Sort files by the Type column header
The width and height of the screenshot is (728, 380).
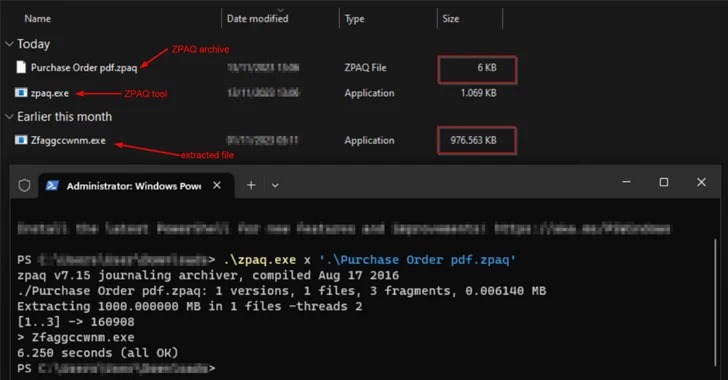pos(354,19)
